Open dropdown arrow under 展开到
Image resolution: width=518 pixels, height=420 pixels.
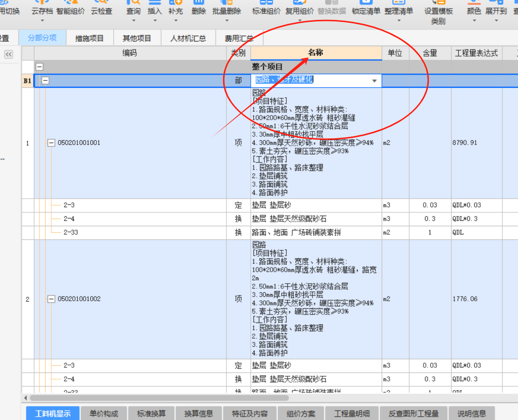click(496, 21)
